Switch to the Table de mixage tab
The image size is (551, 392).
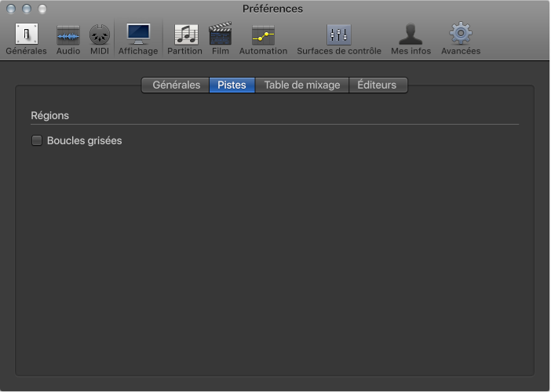tap(302, 85)
